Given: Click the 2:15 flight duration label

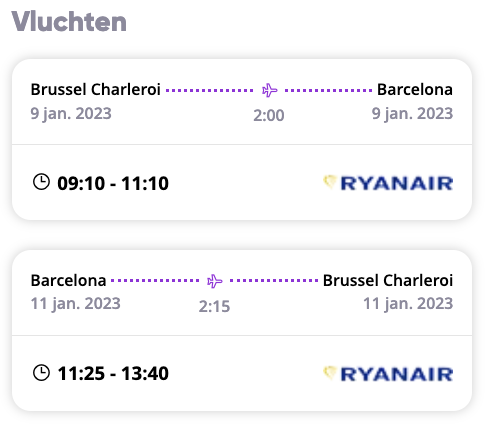Looking at the screenshot, I should (x=214, y=306).
